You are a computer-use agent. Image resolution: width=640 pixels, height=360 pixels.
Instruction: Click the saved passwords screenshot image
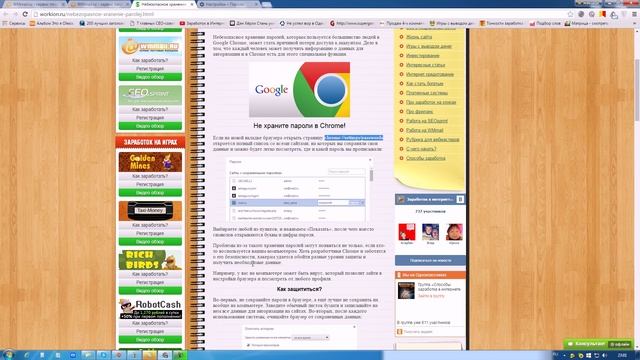(x=300, y=189)
